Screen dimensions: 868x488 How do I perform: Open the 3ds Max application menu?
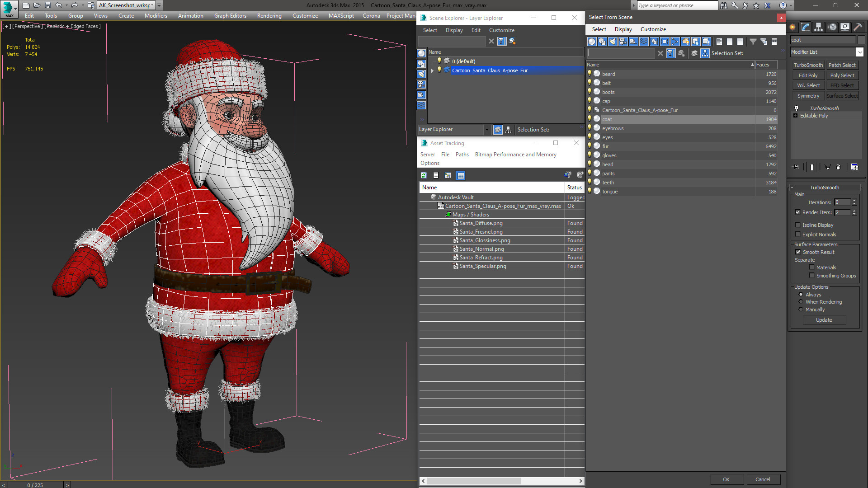(x=9, y=9)
